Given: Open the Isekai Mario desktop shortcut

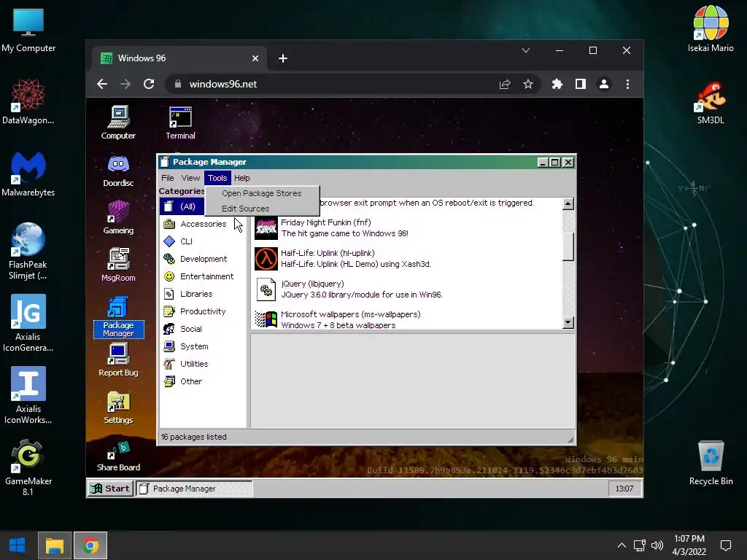Looking at the screenshot, I should point(711,28).
